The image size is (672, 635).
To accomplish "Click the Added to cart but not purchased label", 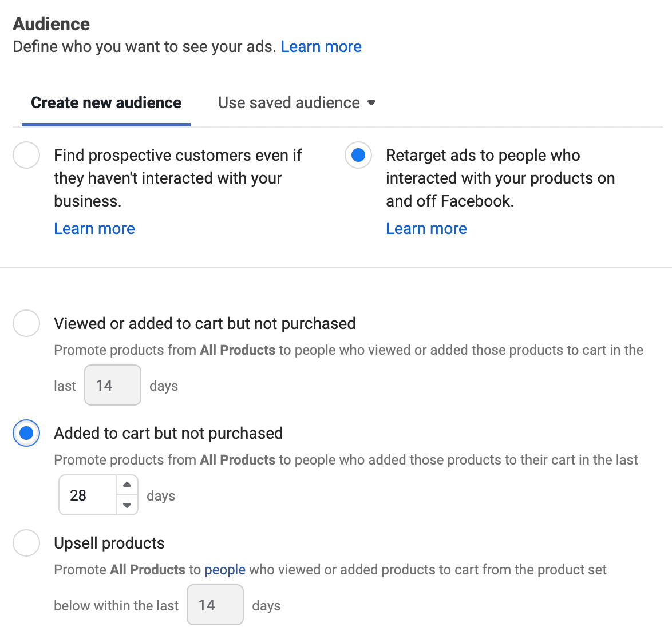I will point(168,434).
